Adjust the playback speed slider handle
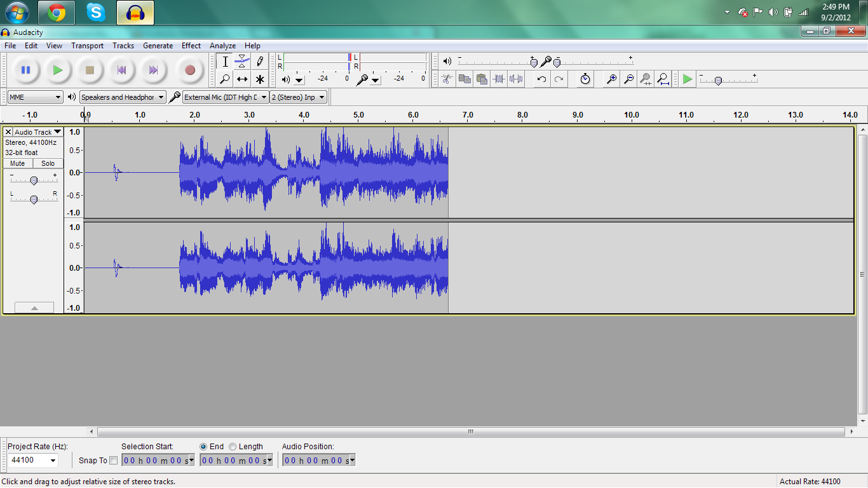 point(718,81)
